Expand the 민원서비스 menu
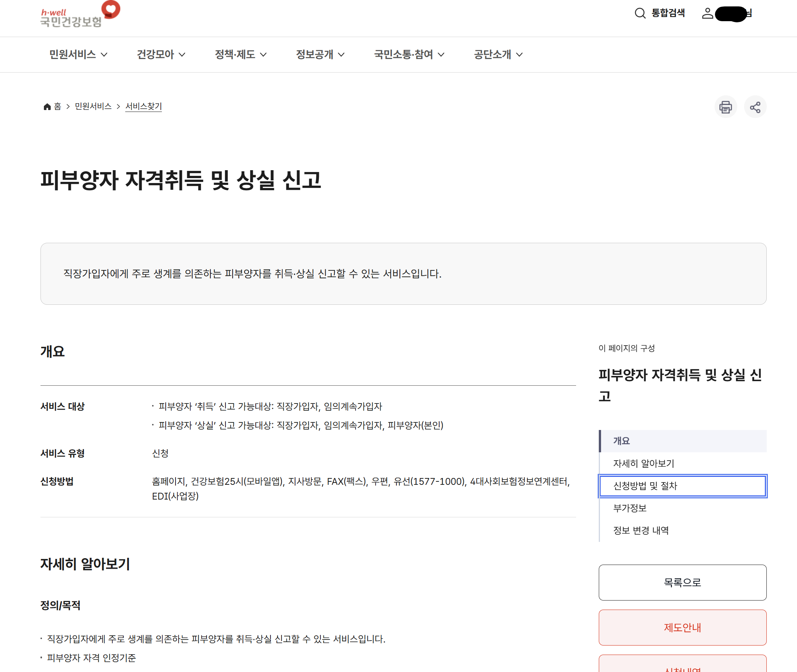Screen dimensions: 797x672 click(78, 54)
